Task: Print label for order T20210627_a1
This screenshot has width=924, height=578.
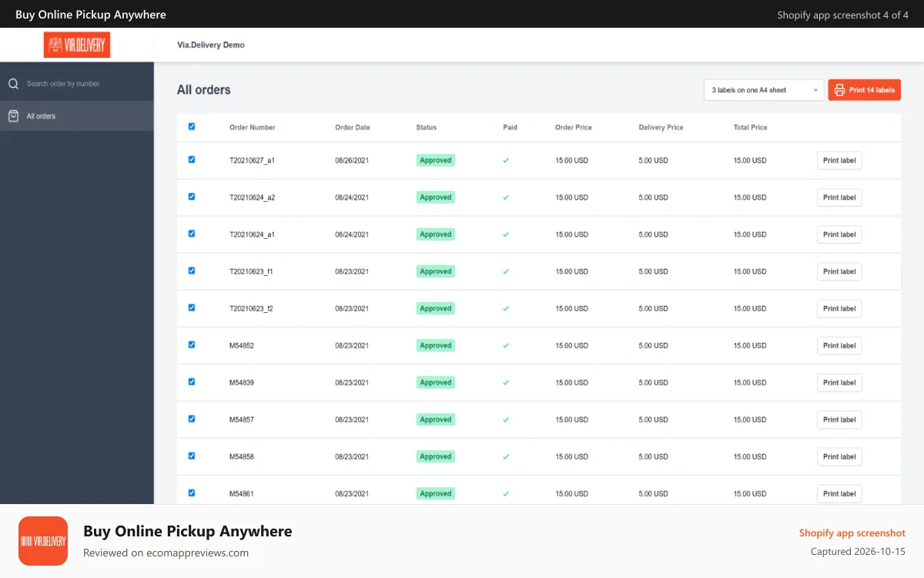Action: tap(839, 160)
